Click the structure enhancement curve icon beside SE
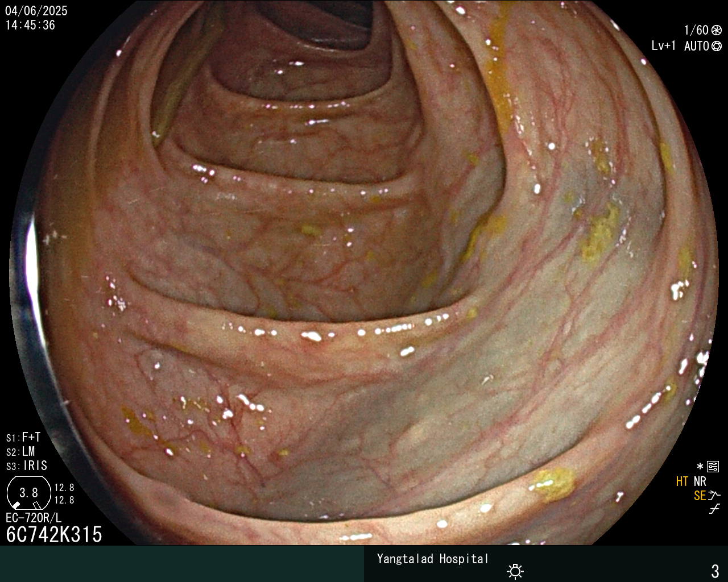728x582 pixels. (714, 496)
